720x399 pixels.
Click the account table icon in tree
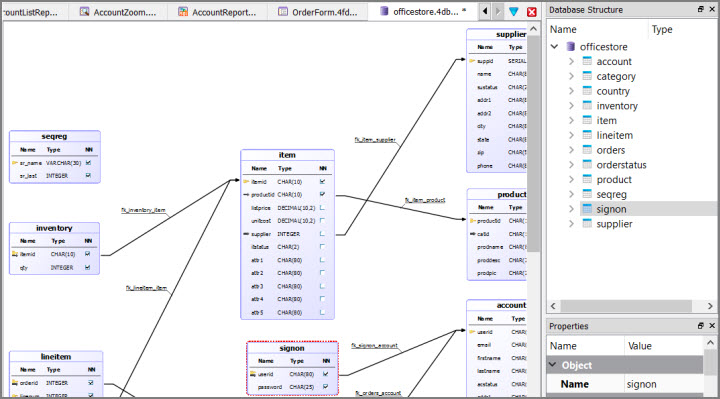click(587, 61)
